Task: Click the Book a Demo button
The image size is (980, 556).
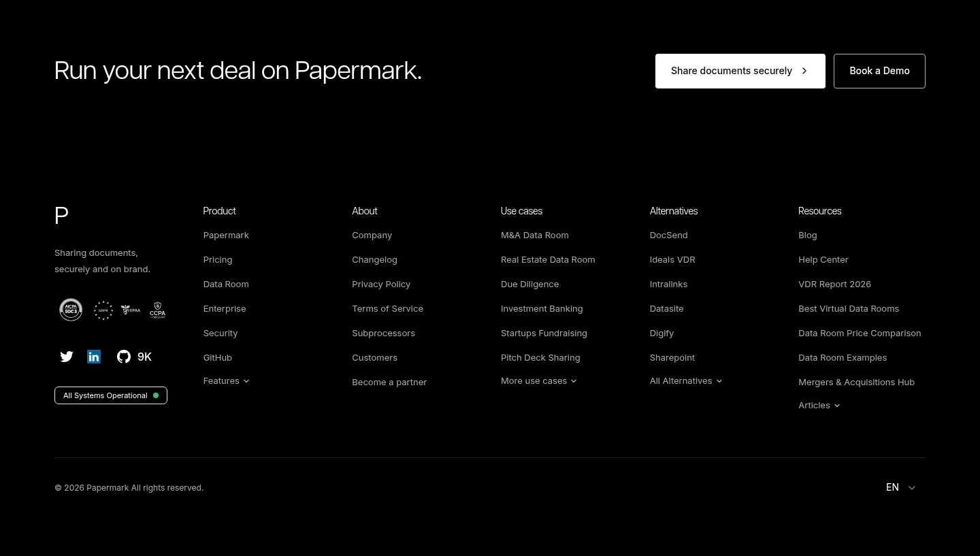Action: [x=879, y=71]
